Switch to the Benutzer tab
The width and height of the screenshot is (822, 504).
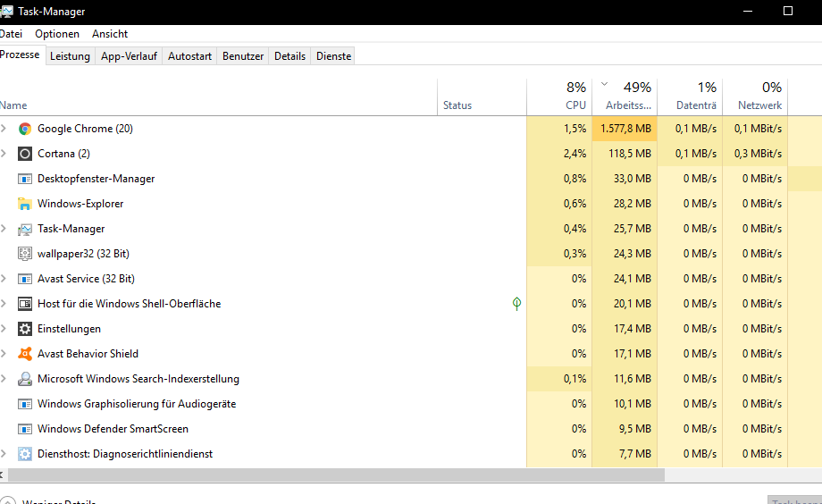(x=243, y=56)
